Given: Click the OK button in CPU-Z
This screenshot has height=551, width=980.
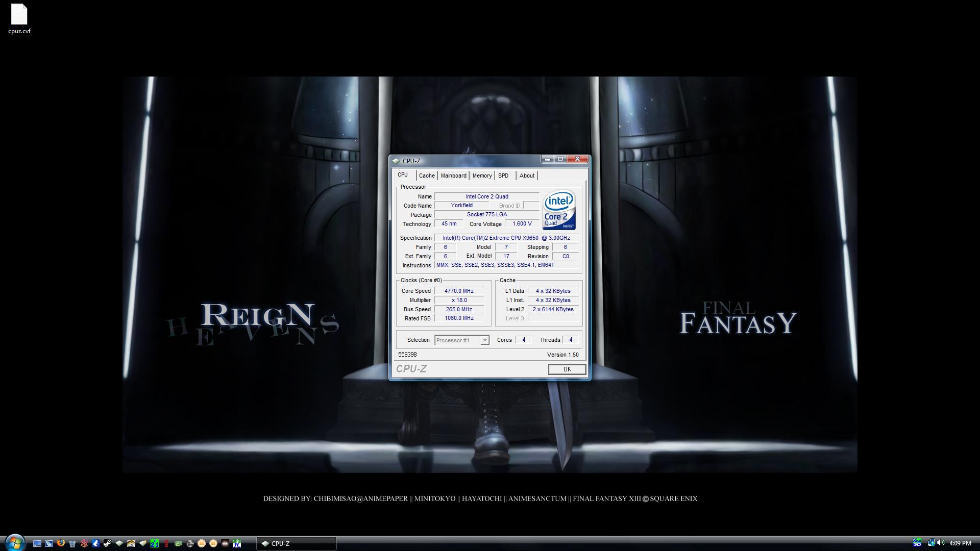Looking at the screenshot, I should pos(567,369).
